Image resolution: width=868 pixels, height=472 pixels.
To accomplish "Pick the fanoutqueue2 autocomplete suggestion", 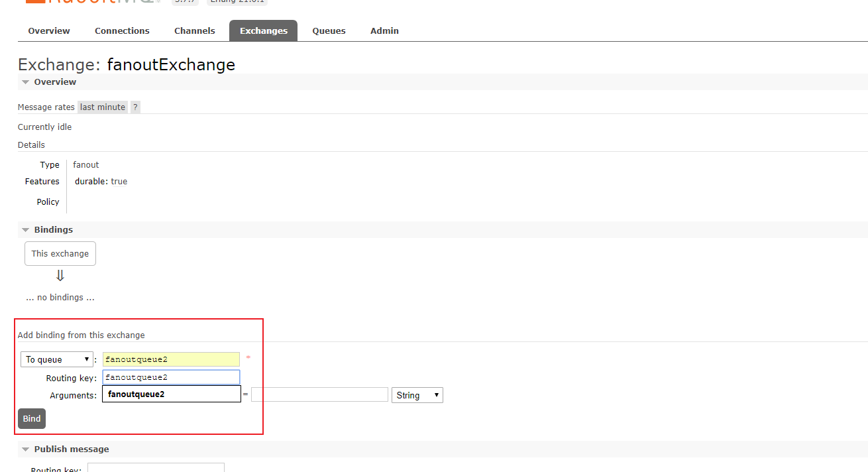I will point(172,394).
